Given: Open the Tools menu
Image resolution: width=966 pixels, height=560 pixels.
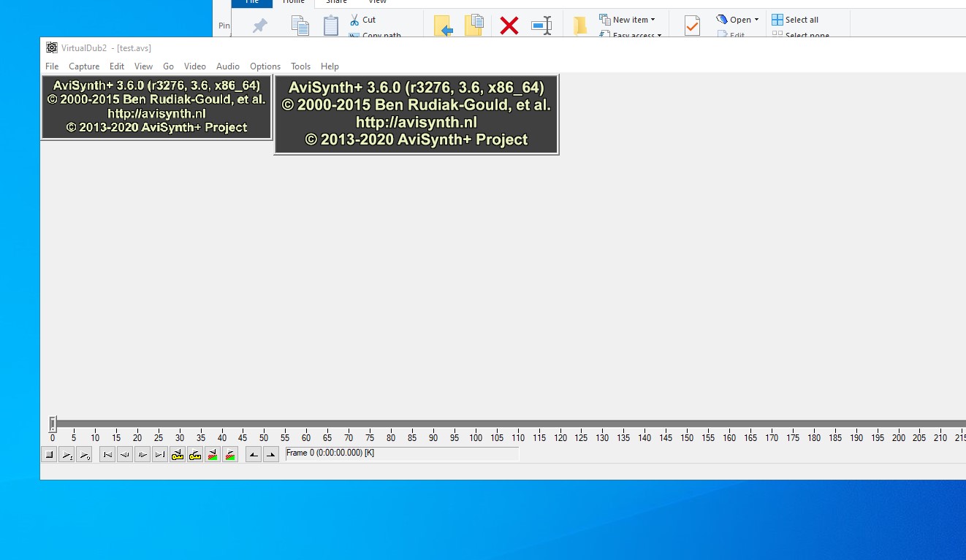Looking at the screenshot, I should (300, 66).
